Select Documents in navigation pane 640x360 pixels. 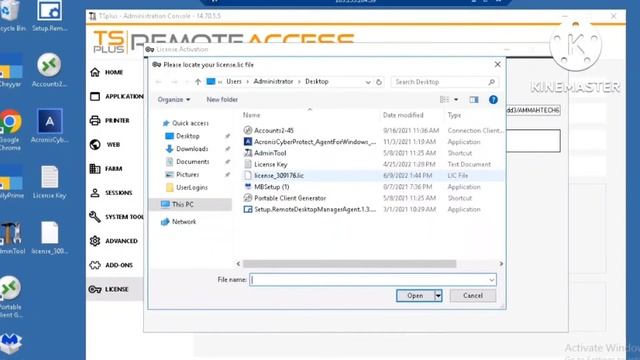(192, 162)
